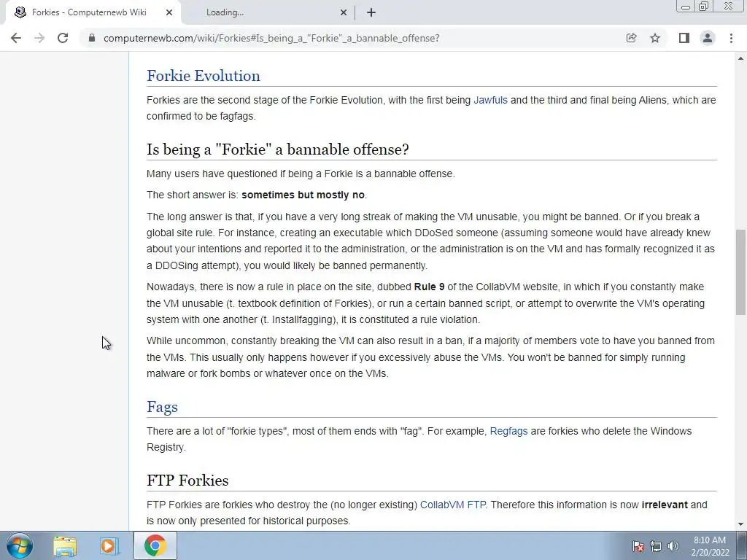This screenshot has width=747, height=560.
Task: Open the Chrome three-dot menu
Action: [731, 38]
